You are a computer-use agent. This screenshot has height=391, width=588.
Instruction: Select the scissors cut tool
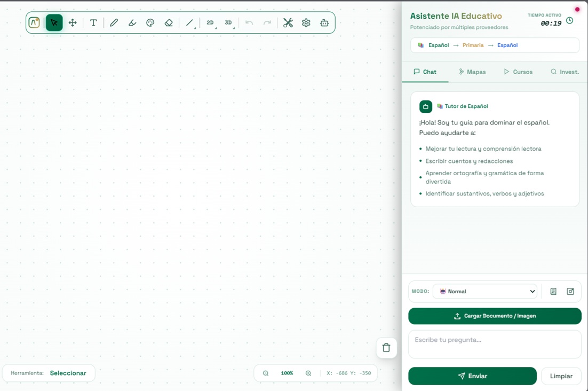(288, 22)
